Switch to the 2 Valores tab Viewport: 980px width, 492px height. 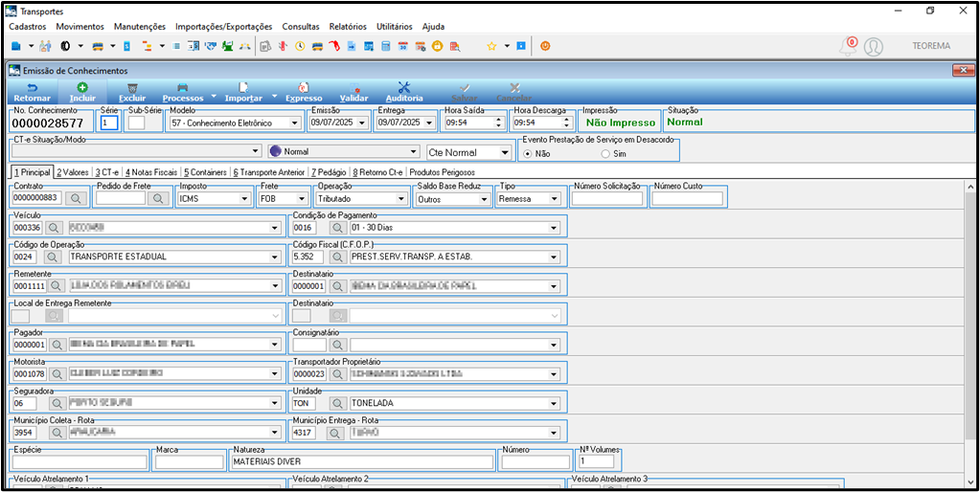tap(73, 171)
